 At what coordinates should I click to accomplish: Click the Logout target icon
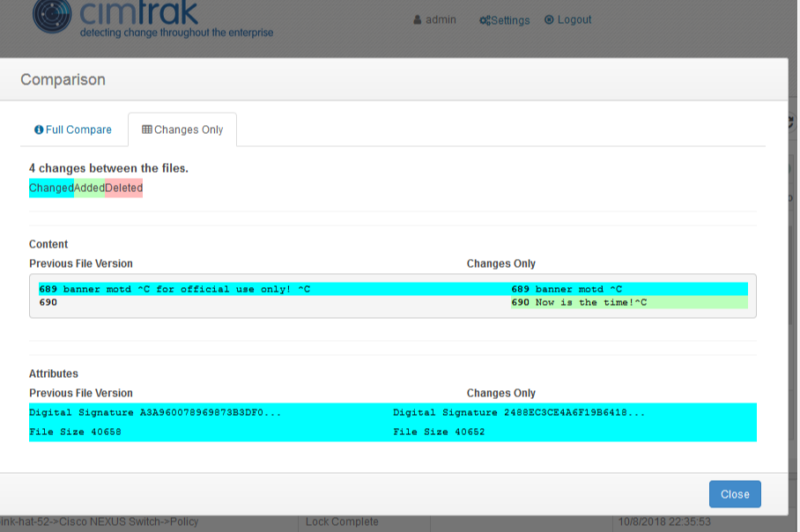pyautogui.click(x=549, y=19)
